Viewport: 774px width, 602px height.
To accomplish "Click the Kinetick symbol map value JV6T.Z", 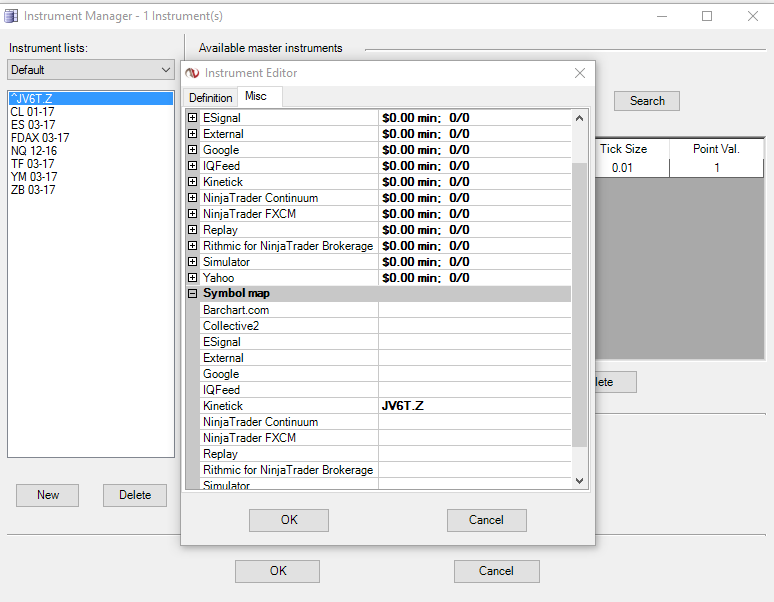I will pos(475,406).
